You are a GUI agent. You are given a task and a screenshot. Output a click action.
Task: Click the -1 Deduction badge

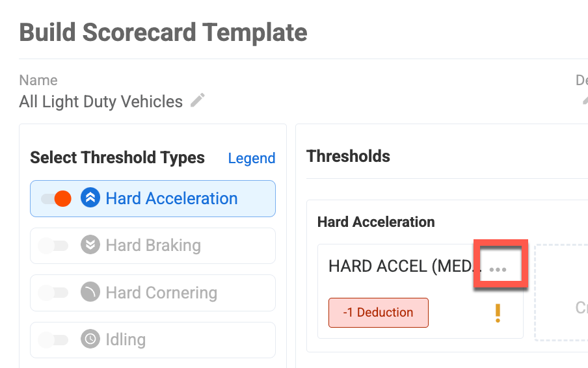click(379, 313)
